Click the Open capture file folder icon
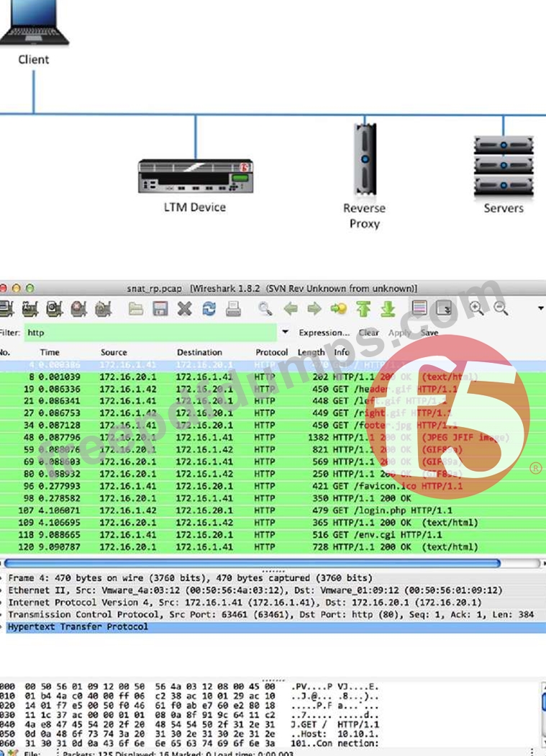 (136, 309)
